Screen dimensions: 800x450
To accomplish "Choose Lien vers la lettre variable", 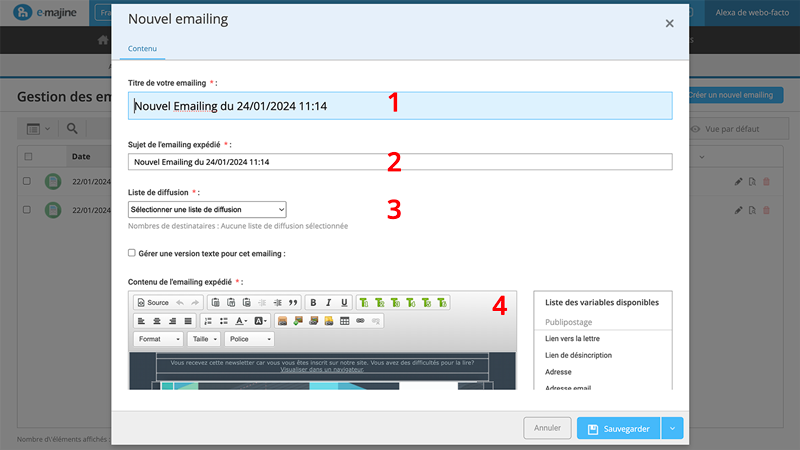I will (572, 338).
